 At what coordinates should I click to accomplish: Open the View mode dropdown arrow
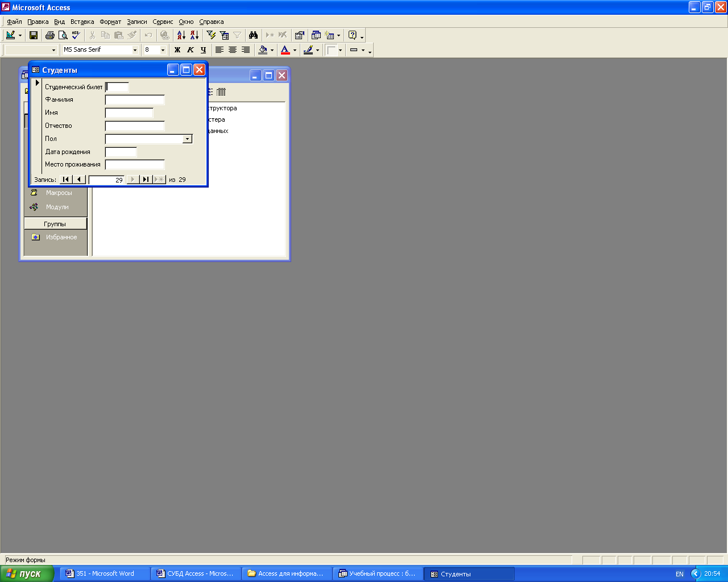(x=20, y=35)
